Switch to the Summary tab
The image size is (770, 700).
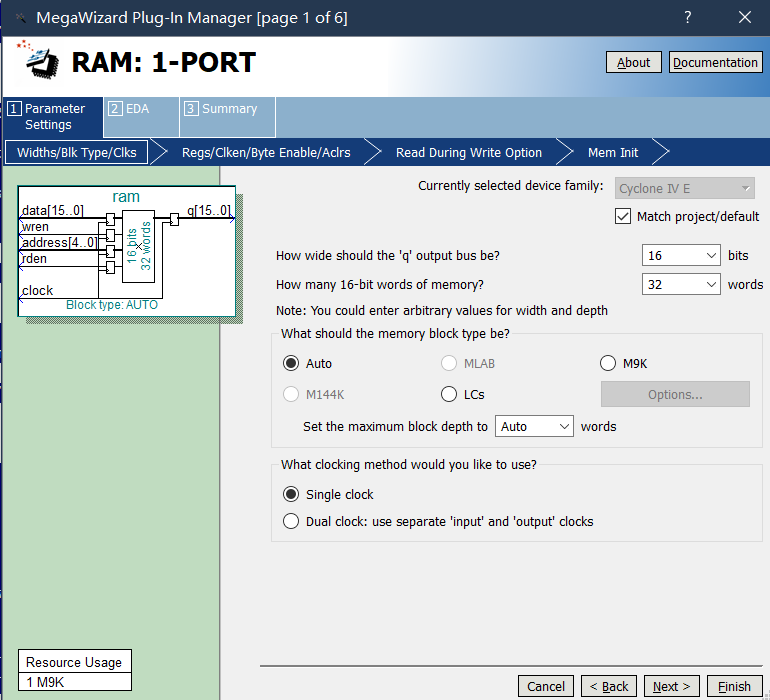coord(227,117)
